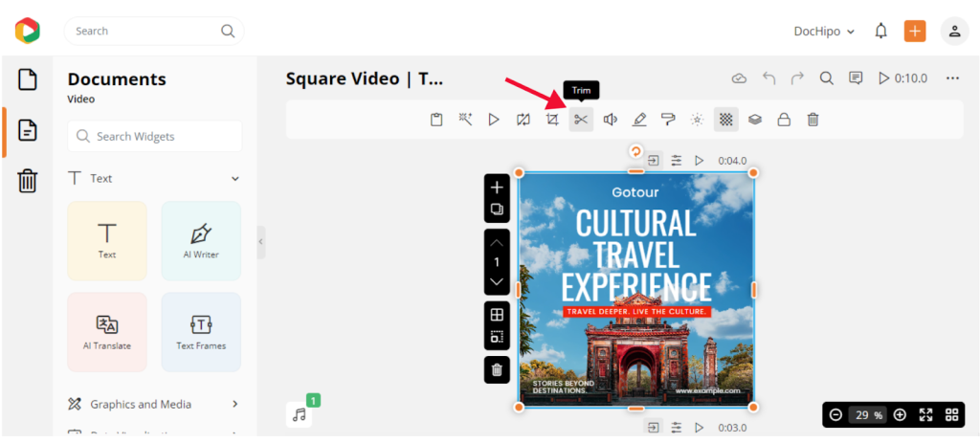
Task: Click transition icon beside 0:03.0
Action: pyautogui.click(x=653, y=428)
